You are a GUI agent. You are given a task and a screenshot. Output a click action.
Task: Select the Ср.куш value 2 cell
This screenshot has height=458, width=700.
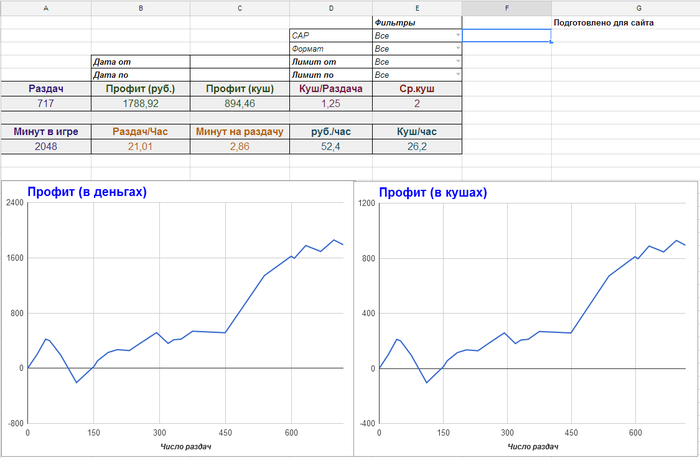pos(417,103)
